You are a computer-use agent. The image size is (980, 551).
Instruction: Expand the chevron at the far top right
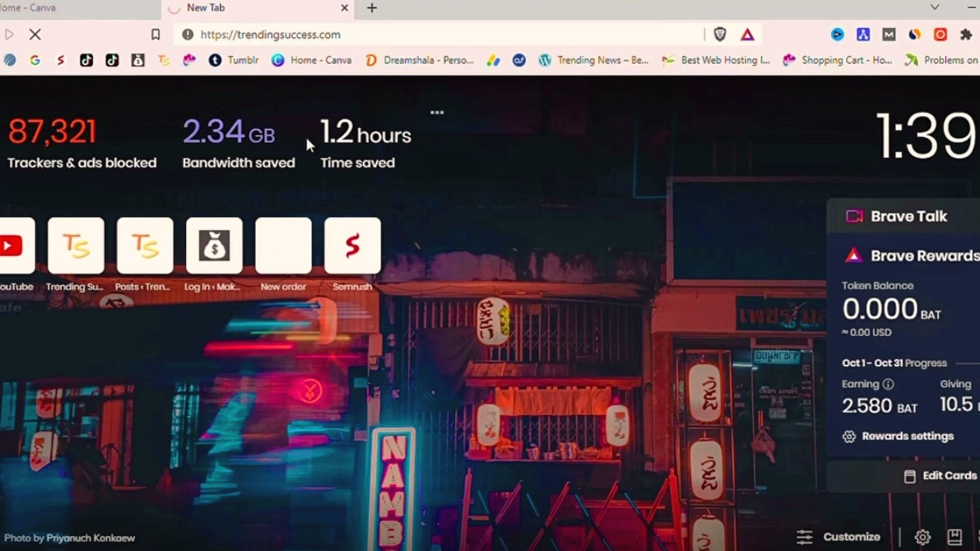934,8
